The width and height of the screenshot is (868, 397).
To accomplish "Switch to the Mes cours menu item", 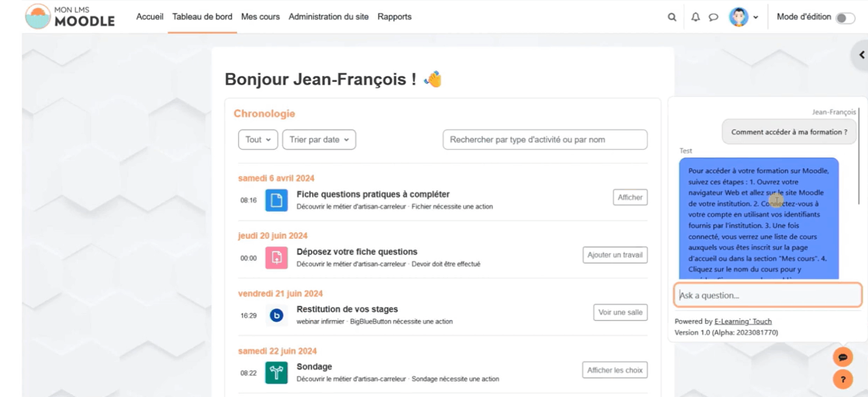I will pos(260,17).
